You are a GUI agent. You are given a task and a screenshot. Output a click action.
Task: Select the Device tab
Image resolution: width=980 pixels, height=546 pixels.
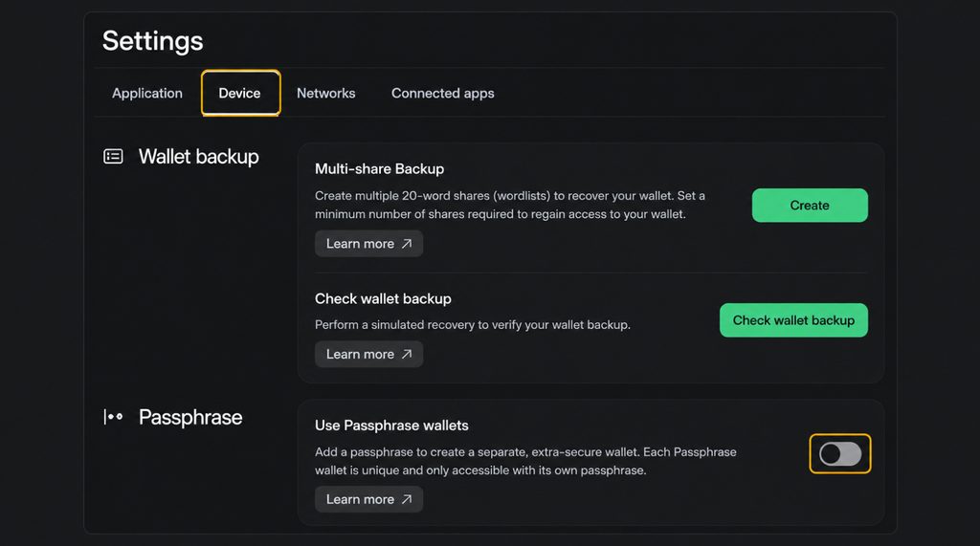tap(240, 93)
